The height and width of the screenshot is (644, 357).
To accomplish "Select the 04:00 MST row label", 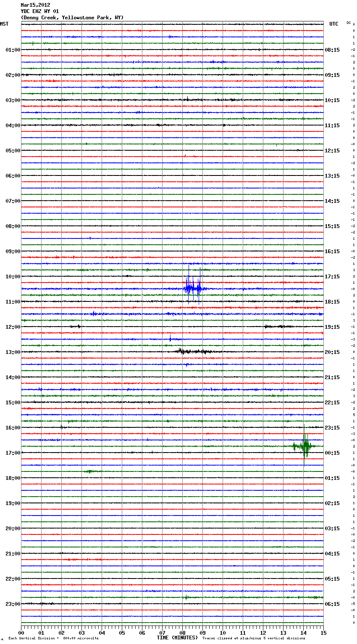I will coord(13,126).
